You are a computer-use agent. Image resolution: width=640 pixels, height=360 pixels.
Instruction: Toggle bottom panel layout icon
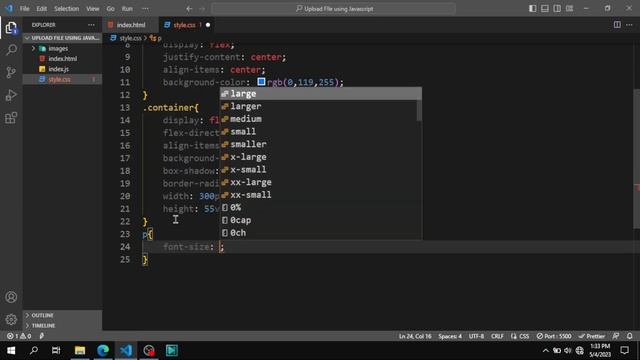tap(544, 9)
